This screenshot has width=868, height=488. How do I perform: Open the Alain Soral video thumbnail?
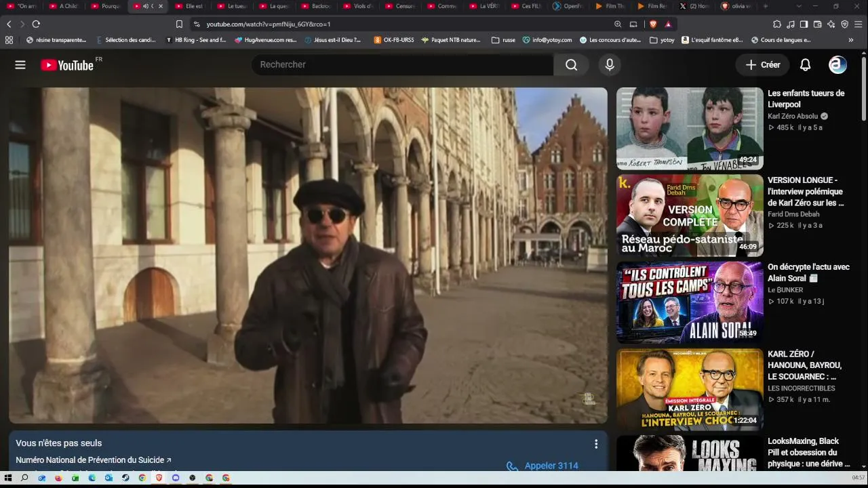[690, 302]
